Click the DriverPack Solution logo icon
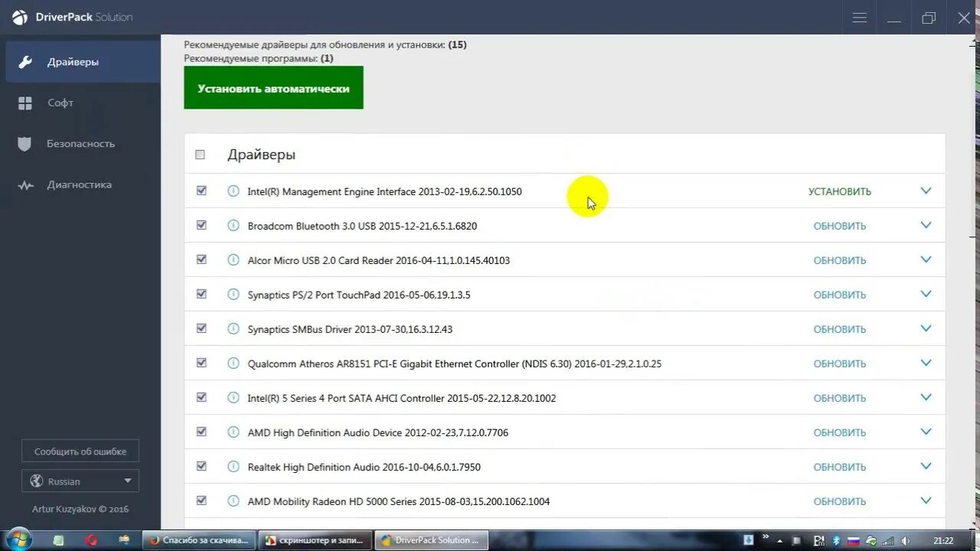 pyautogui.click(x=19, y=17)
